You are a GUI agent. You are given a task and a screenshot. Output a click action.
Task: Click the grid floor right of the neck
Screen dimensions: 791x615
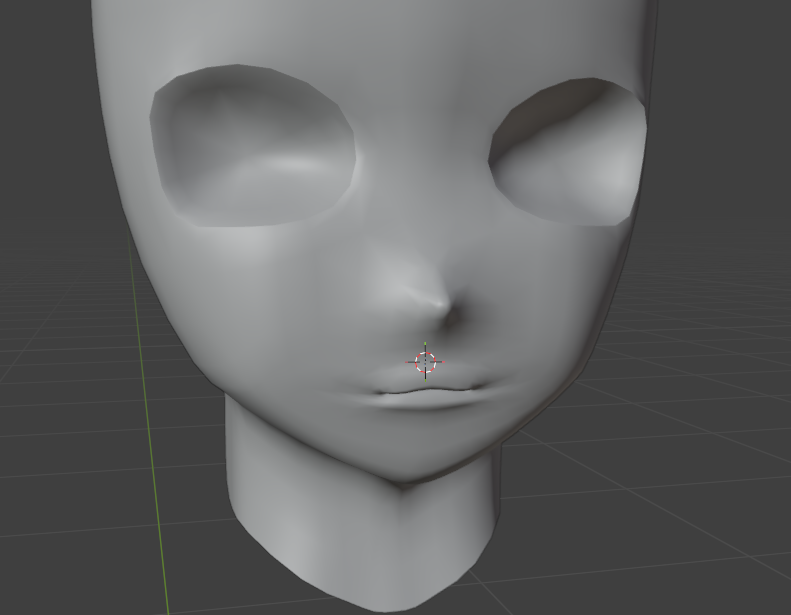click(x=640, y=480)
